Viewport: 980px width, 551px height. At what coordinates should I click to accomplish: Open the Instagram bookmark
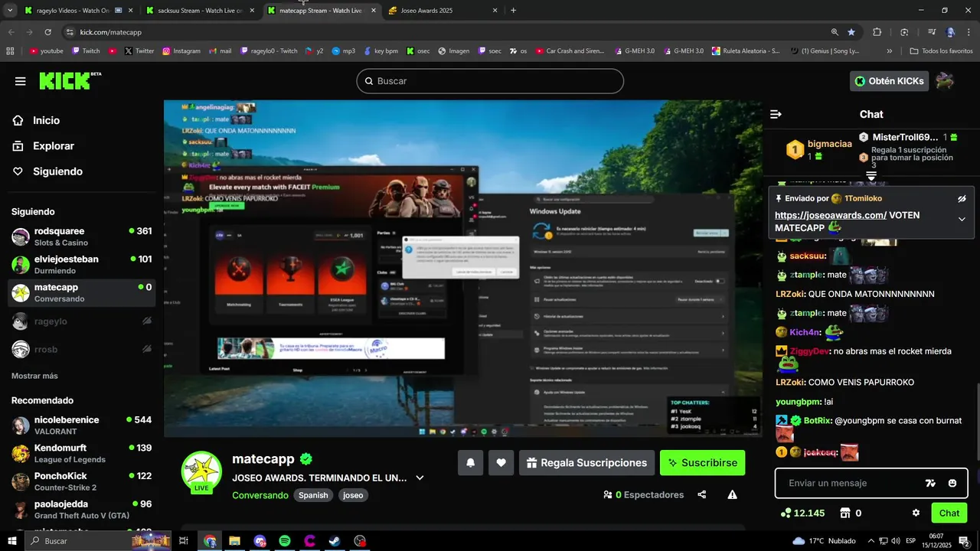(x=181, y=51)
